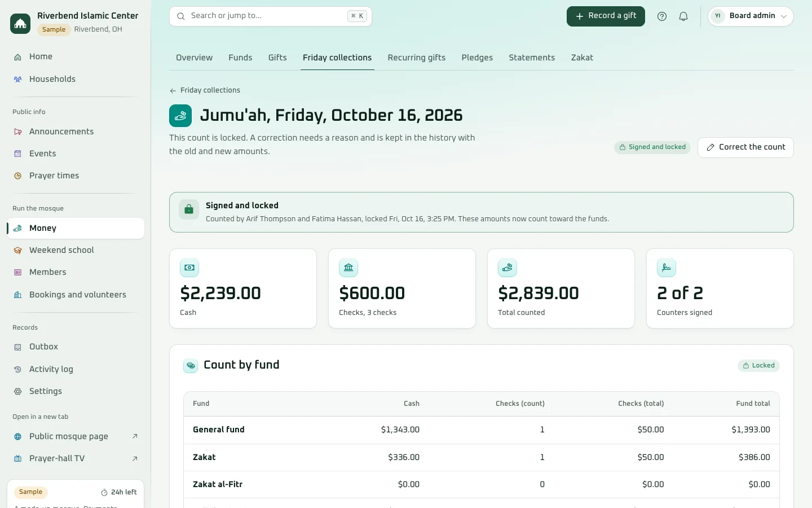Screen dimensions: 812x508
Task: Select the Zakat tab
Action: coord(582,58)
